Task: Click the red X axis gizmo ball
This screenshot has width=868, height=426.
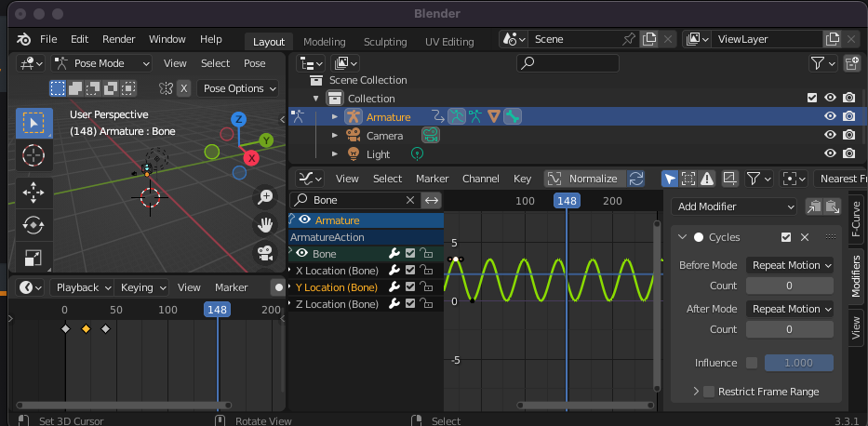Action: [252, 159]
